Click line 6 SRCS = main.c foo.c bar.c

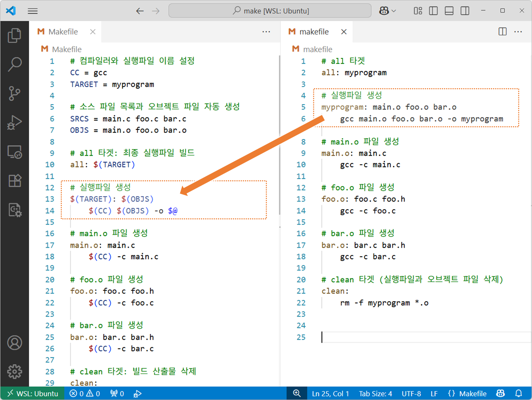[x=128, y=119]
